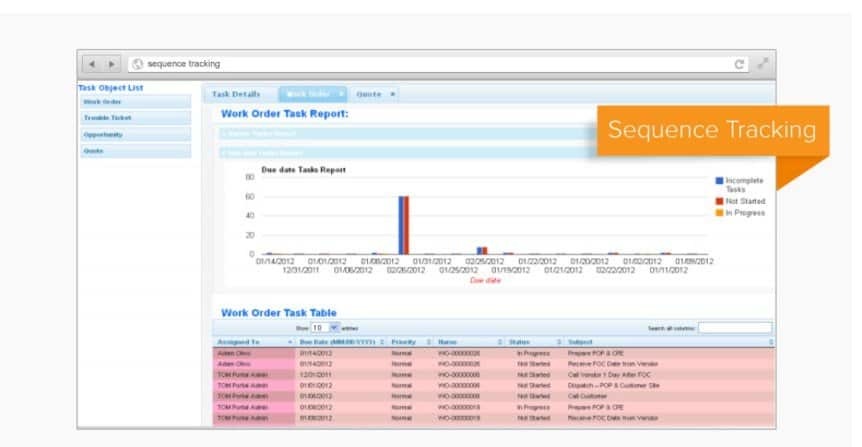
Task: Sort table by Due Date column arrows
Action: coord(382,342)
